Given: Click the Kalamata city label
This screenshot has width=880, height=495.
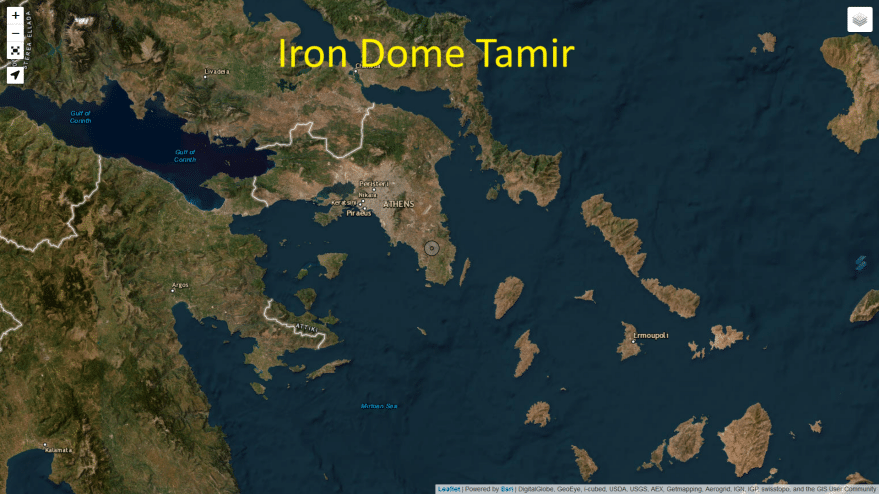Looking at the screenshot, I should [59, 451].
